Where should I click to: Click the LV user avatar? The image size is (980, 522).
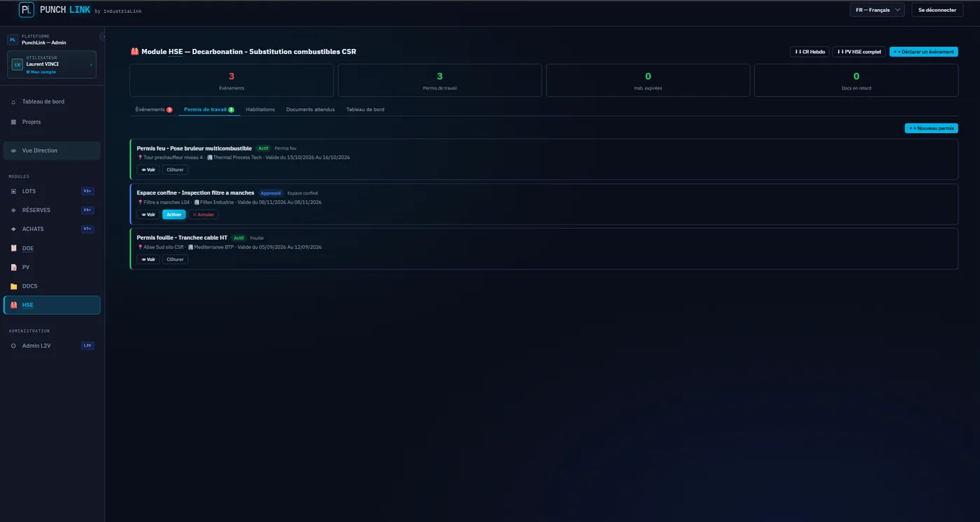click(17, 64)
